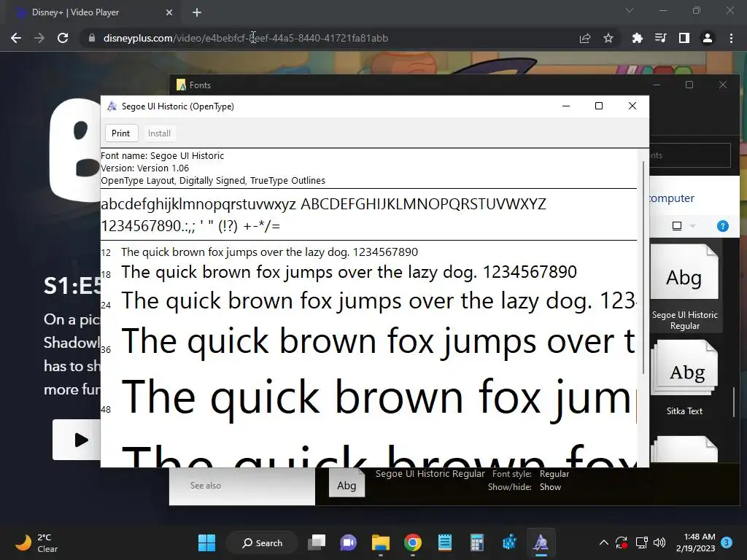Select the Disney+ Video Player tab
747x560 pixels.
click(x=90, y=12)
